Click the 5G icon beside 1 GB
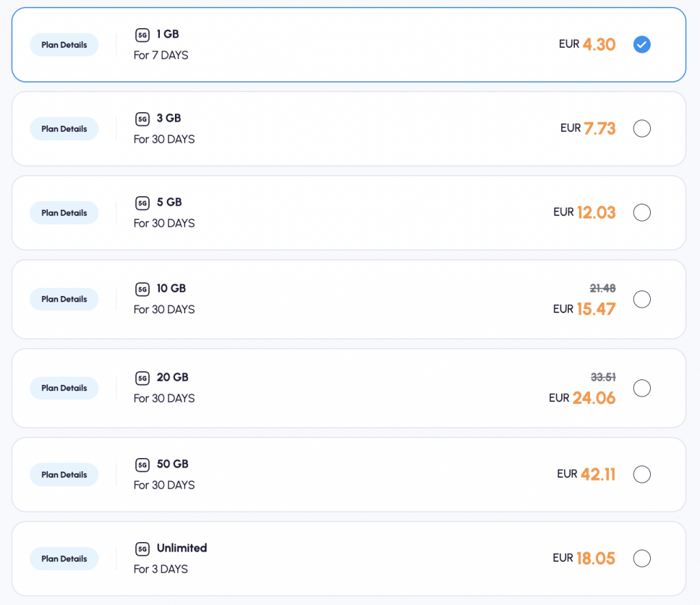700x605 pixels. point(142,35)
